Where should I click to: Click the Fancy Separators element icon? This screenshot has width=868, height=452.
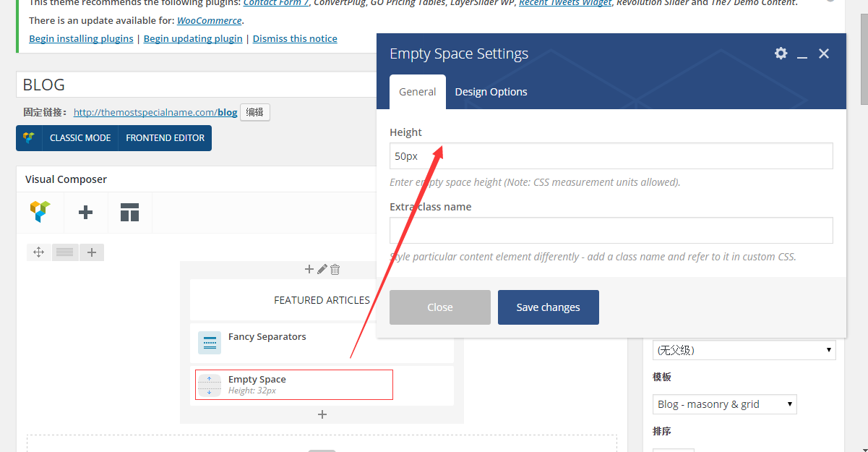(210, 343)
